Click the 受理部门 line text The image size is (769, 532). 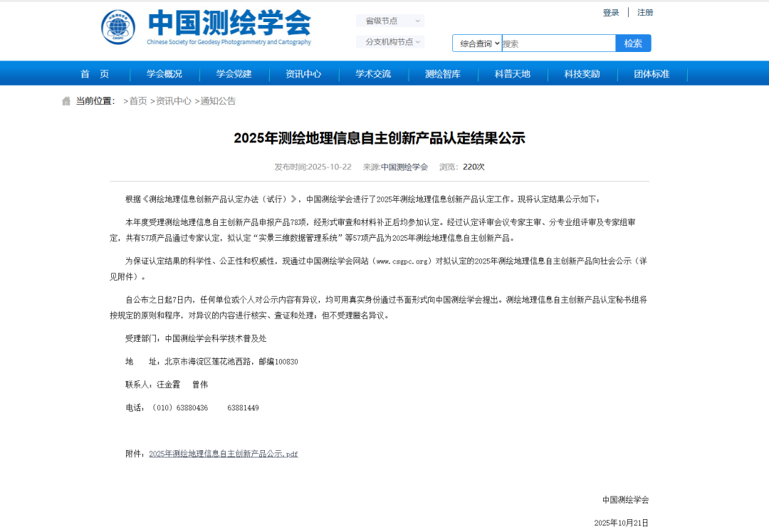(x=196, y=339)
